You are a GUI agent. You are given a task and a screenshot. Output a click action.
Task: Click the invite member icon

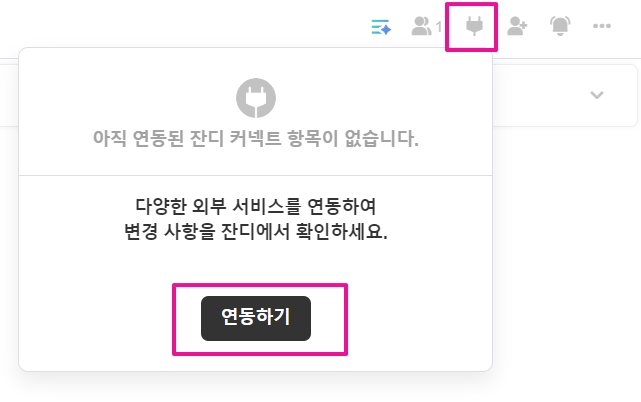coord(517,27)
